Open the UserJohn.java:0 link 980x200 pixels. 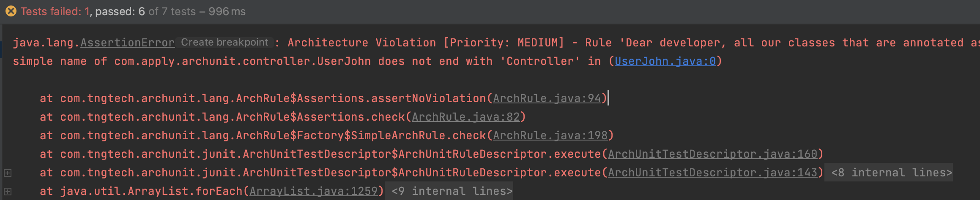(665, 61)
